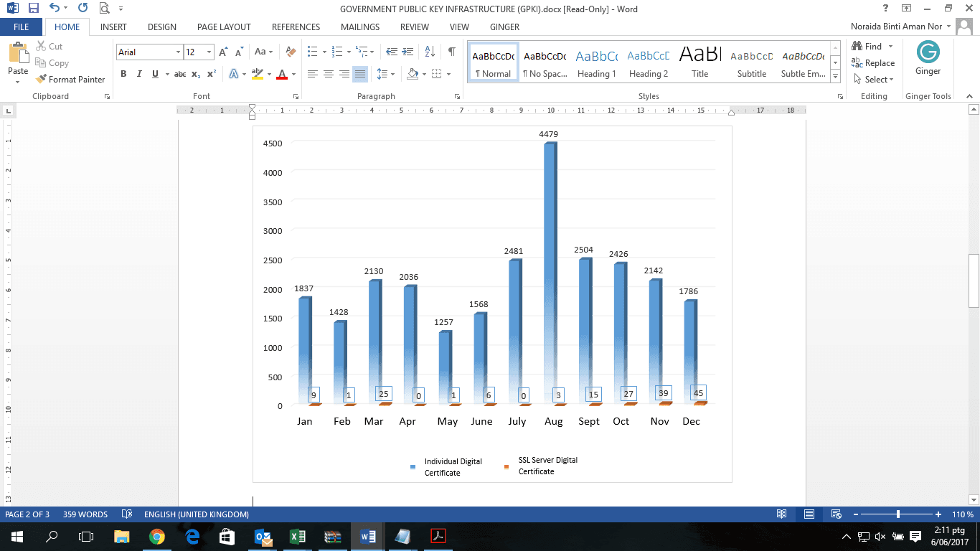The image size is (980, 551).
Task: Click the Show/Hide paragraph marks icon
Action: point(451,52)
